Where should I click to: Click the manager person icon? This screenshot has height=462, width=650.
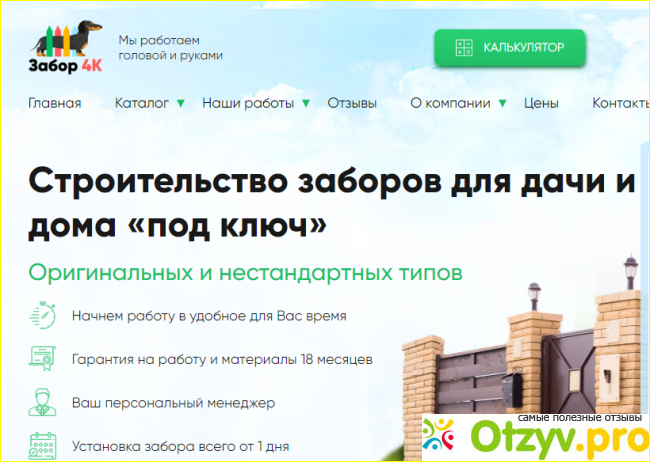click(x=43, y=401)
